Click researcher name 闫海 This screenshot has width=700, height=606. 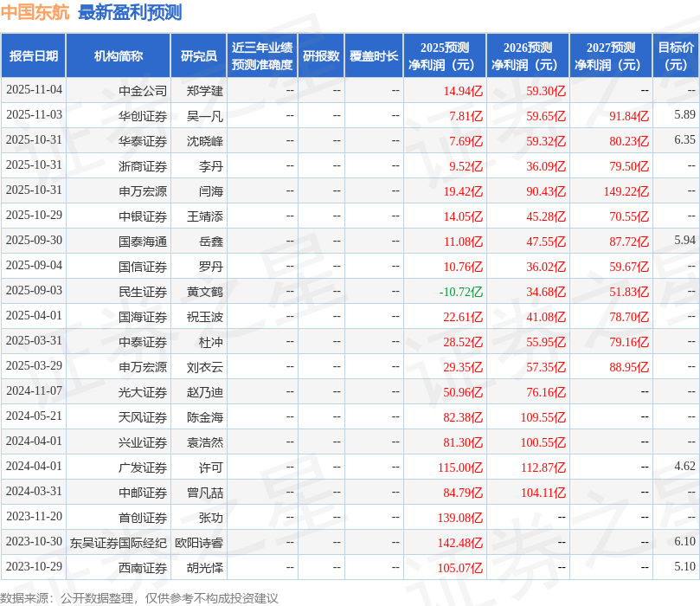211,191
